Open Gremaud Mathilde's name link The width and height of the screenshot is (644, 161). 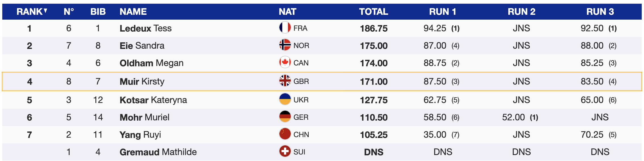point(158,152)
